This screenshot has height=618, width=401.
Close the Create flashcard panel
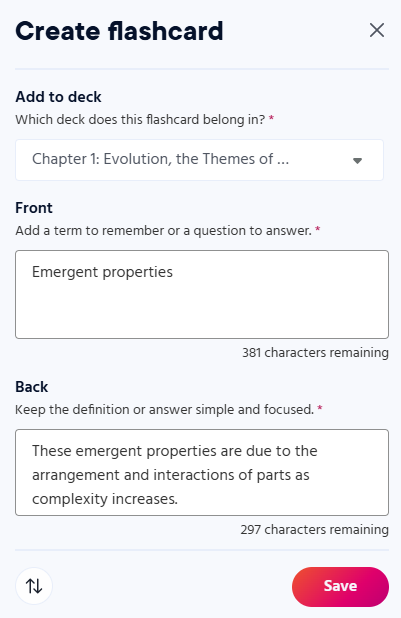coord(377,30)
